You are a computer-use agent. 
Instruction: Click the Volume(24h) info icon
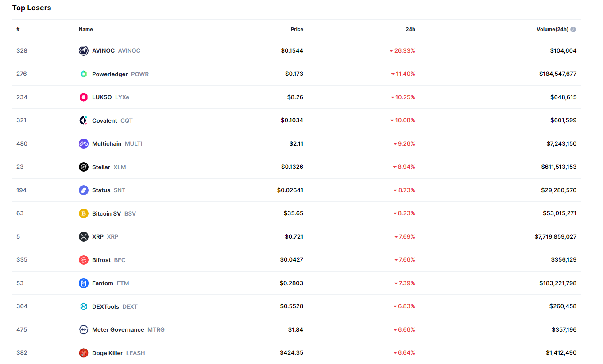[573, 29]
